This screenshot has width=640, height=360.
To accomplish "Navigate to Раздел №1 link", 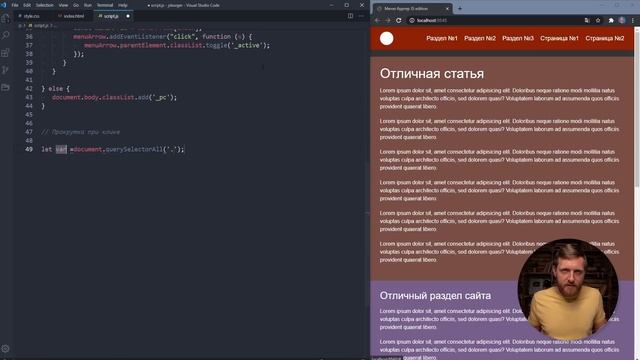I will point(442,38).
